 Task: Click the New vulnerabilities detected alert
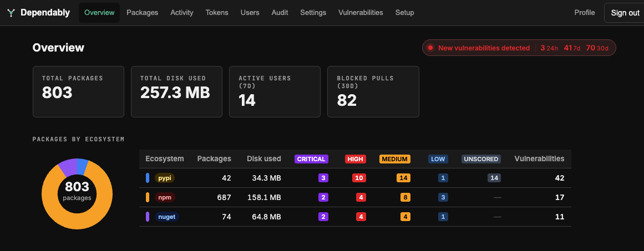pos(519,48)
